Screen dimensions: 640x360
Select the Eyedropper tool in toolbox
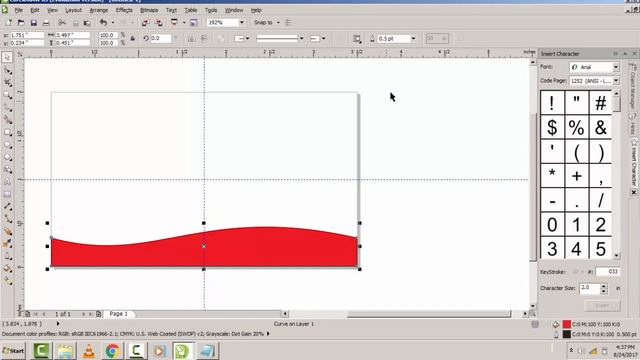click(7, 244)
